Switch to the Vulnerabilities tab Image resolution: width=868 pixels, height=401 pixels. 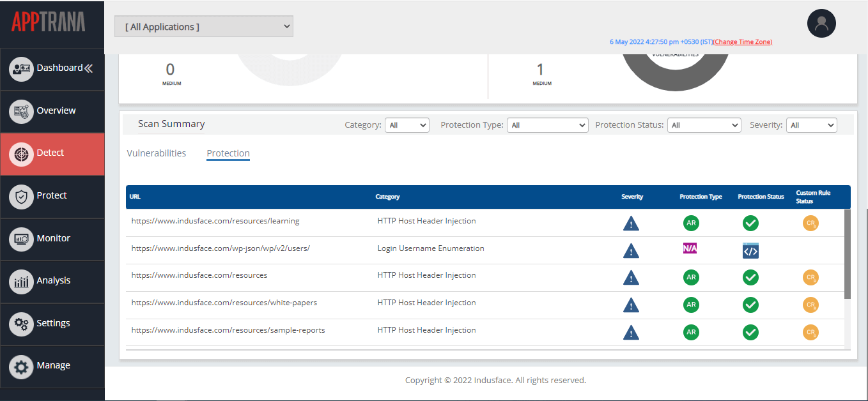157,153
